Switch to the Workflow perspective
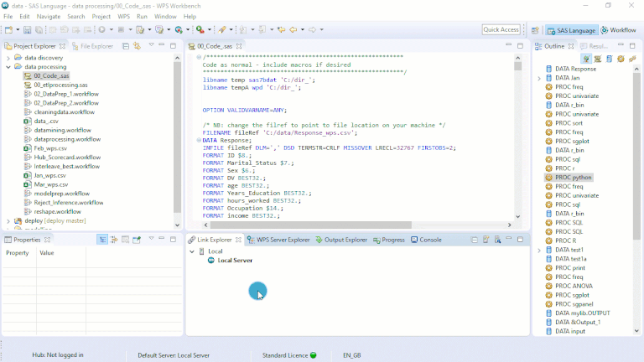The width and height of the screenshot is (644, 362). tap(618, 30)
